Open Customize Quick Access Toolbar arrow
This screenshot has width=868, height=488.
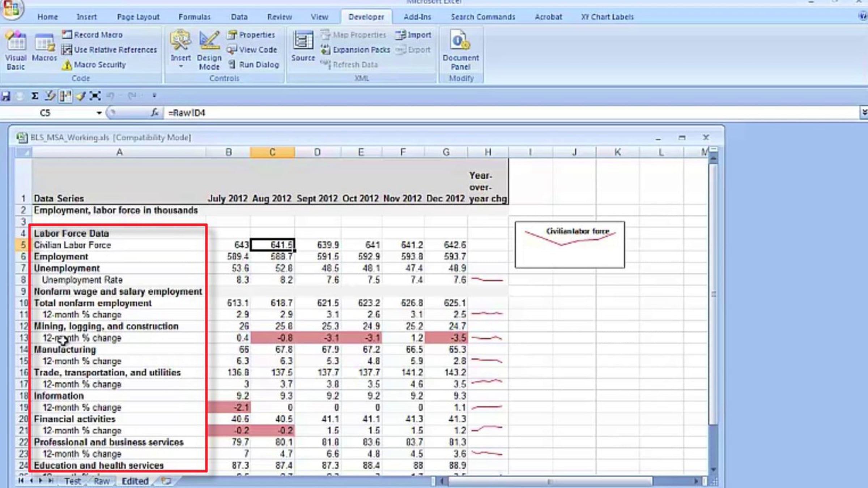point(154,96)
